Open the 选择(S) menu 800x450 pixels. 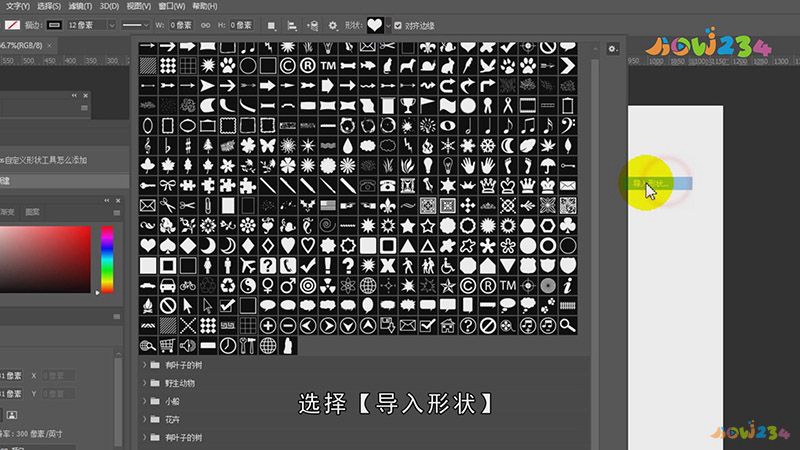click(x=49, y=6)
